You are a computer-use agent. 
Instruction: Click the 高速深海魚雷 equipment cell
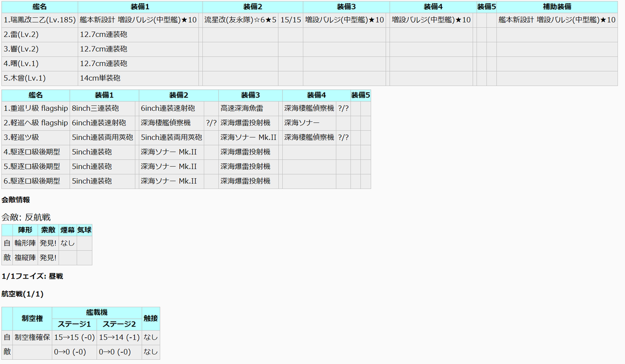click(x=248, y=109)
